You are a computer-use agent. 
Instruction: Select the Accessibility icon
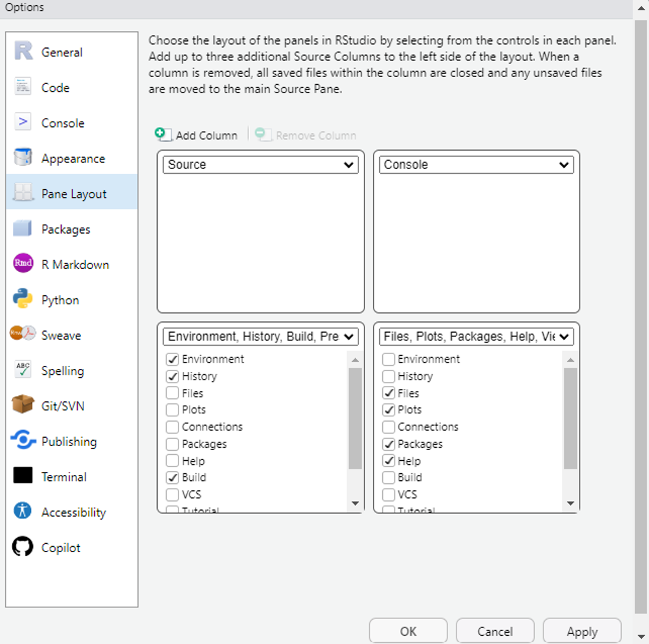point(23,511)
